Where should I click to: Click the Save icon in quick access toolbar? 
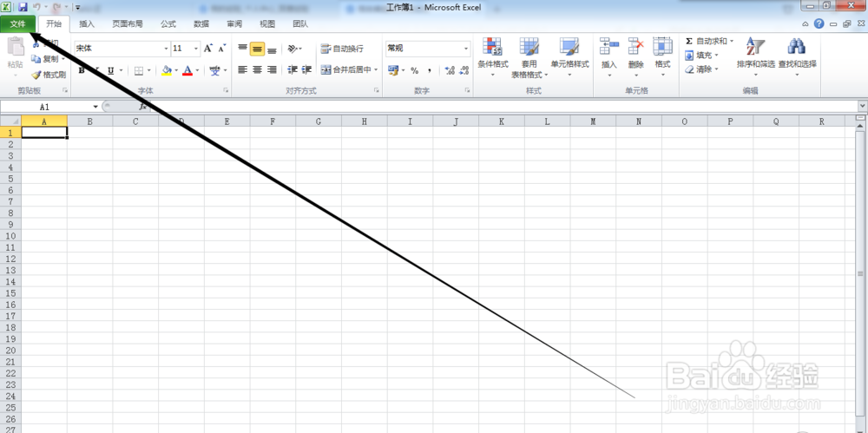23,7
